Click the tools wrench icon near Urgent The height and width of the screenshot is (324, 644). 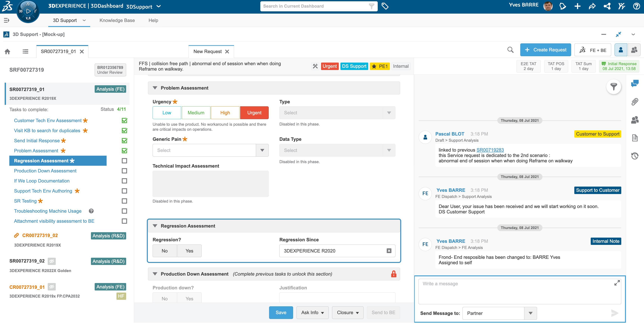[315, 66]
